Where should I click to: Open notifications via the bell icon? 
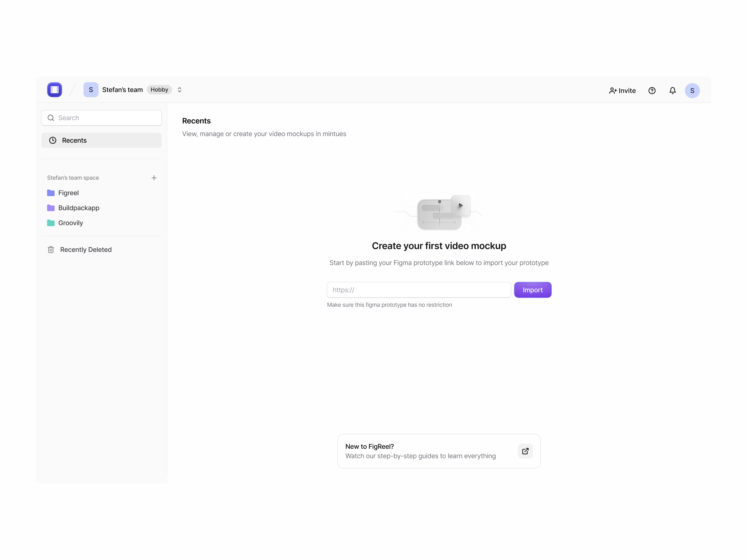672,90
